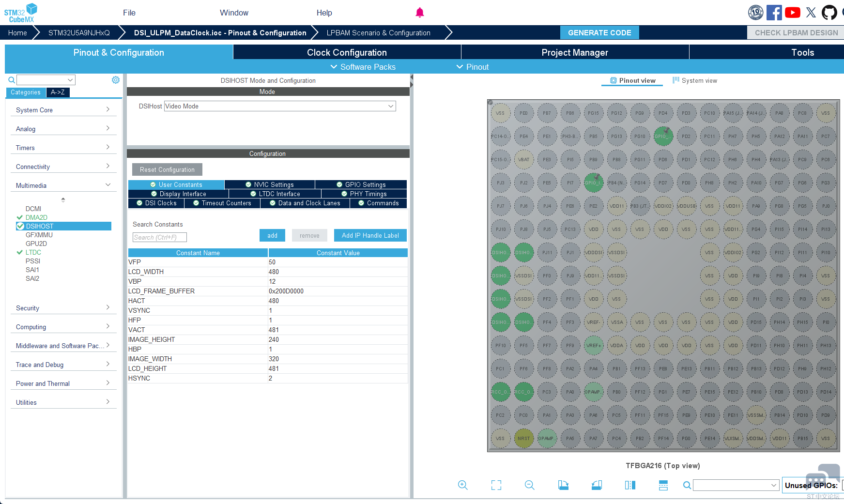Click the STM32CubeMX logo
This screenshot has height=504, width=844.
[x=21, y=13]
